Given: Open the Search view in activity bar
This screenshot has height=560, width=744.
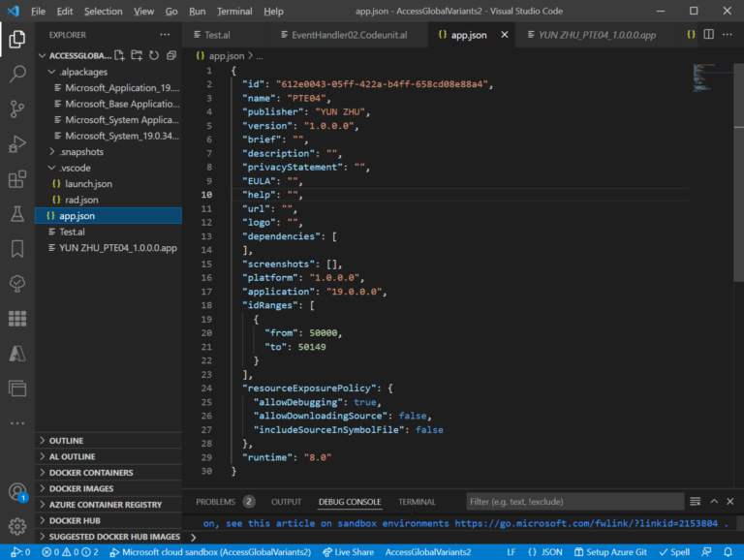Looking at the screenshot, I should (16, 74).
